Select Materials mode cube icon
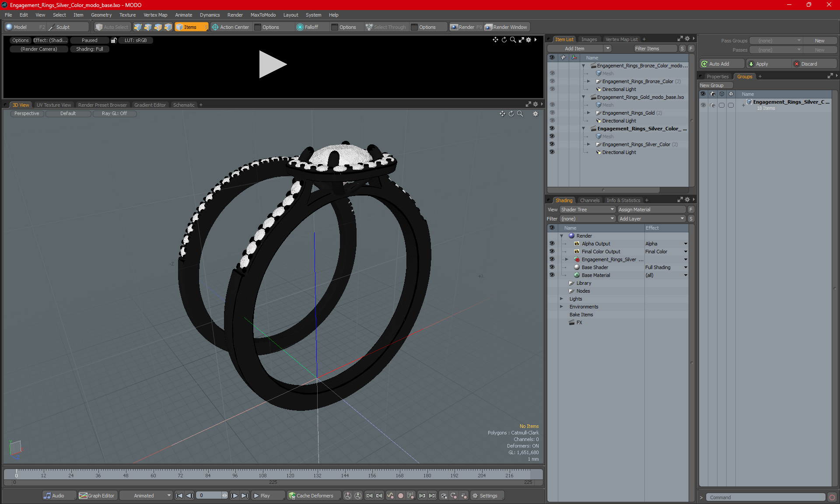The height and width of the screenshot is (504, 840). [x=168, y=27]
